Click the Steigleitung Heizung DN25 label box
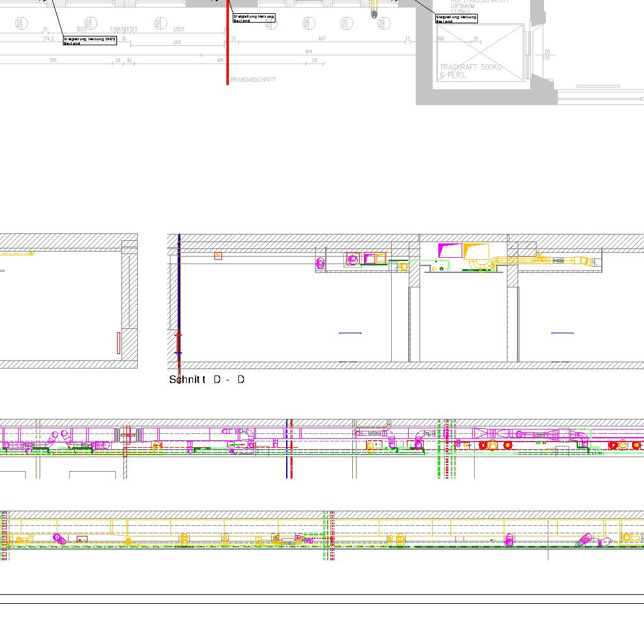Viewport: 644px width, 644px height. point(90,41)
